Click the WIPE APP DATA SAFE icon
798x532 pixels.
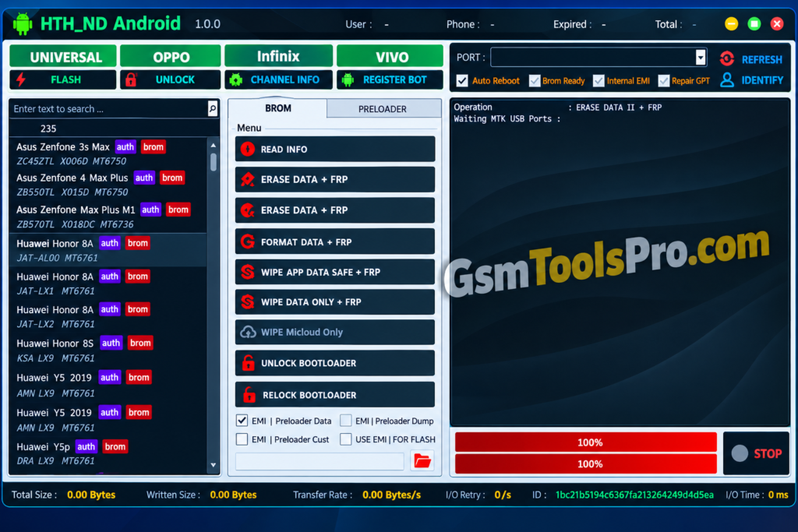[248, 272]
